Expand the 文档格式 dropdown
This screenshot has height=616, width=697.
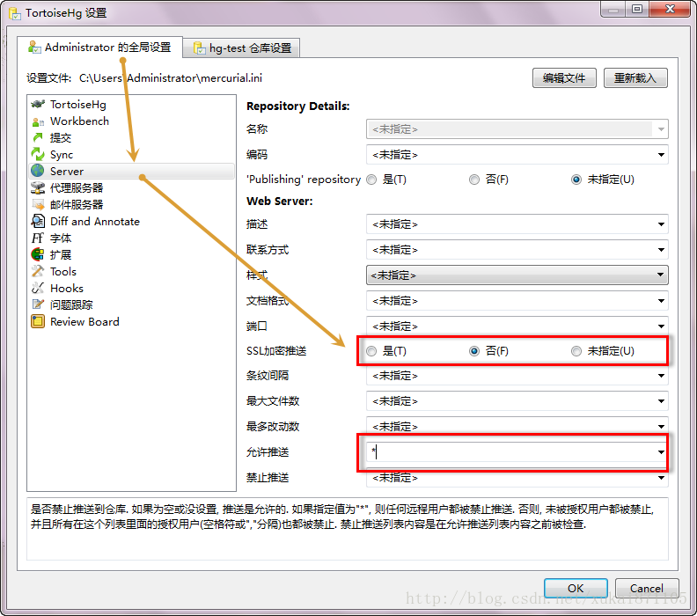[x=661, y=301]
